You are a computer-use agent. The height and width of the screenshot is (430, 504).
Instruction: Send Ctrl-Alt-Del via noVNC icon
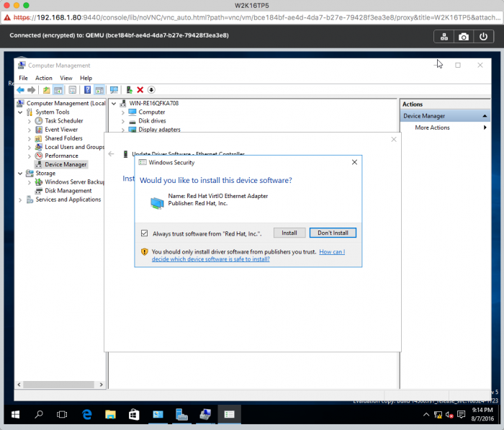pos(444,37)
